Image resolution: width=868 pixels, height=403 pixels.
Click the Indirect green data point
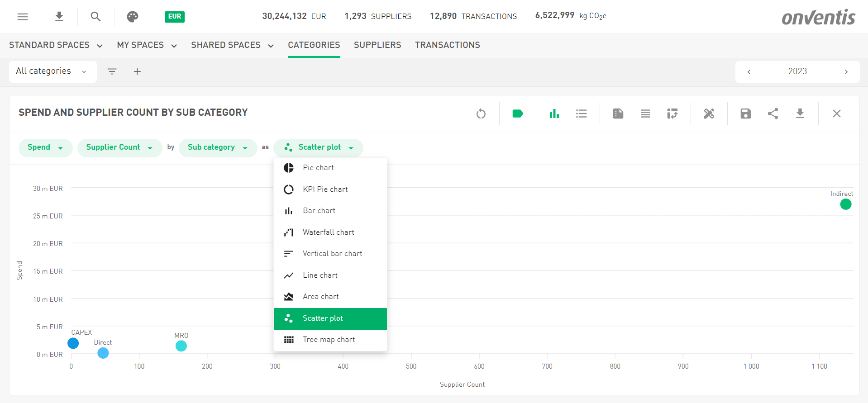(x=845, y=204)
